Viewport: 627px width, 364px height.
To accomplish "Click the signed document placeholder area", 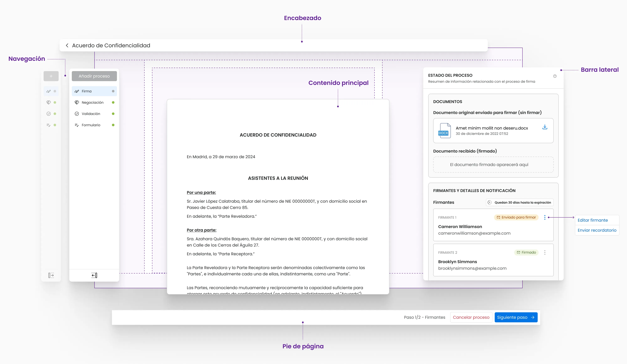I will coord(493,165).
